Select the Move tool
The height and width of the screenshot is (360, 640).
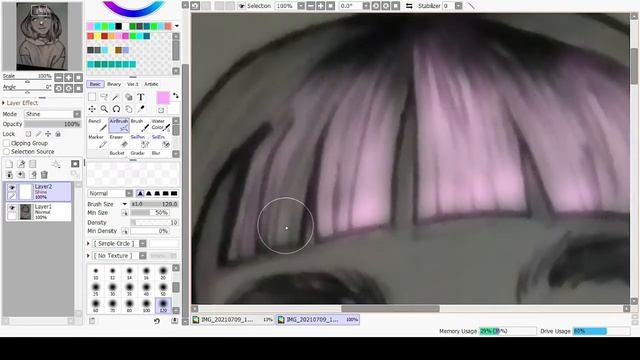point(92,109)
